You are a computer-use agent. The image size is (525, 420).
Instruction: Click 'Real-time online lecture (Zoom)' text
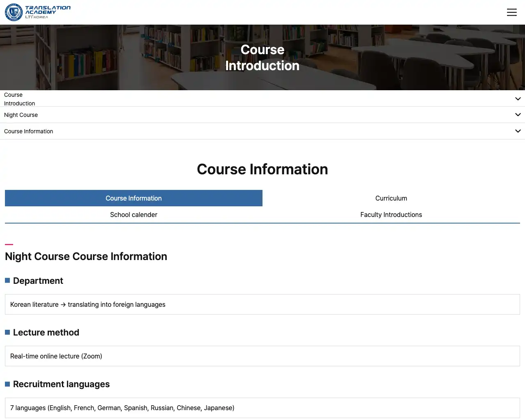click(x=56, y=356)
